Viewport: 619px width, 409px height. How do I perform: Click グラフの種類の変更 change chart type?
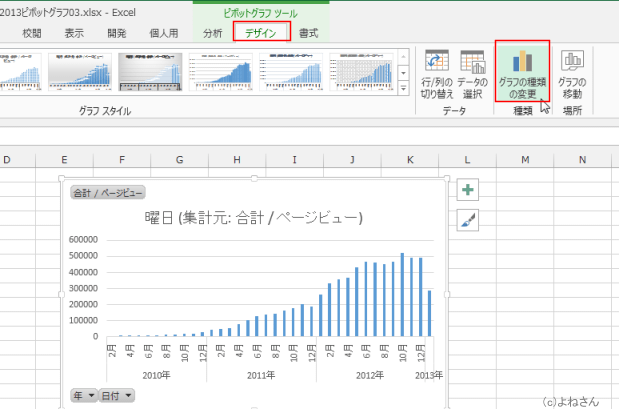click(x=522, y=73)
